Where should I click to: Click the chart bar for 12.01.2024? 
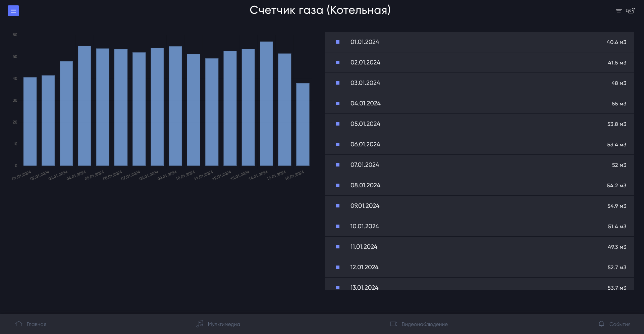click(230, 108)
